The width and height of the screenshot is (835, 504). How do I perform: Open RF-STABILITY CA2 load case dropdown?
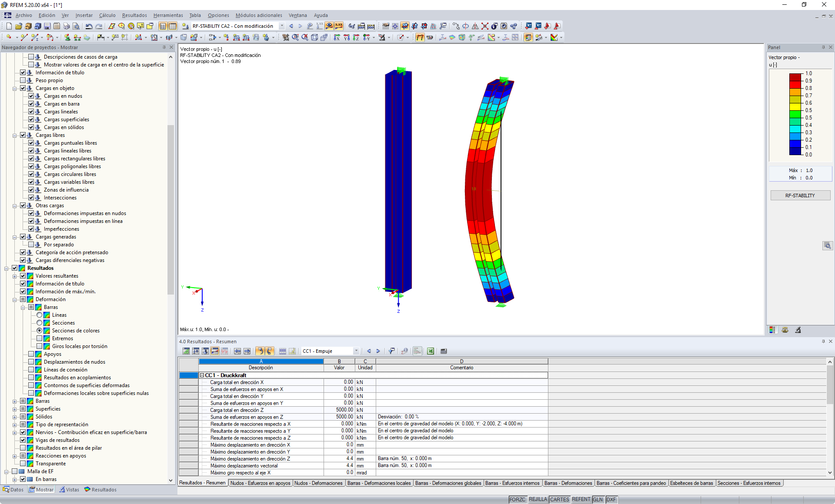[282, 26]
